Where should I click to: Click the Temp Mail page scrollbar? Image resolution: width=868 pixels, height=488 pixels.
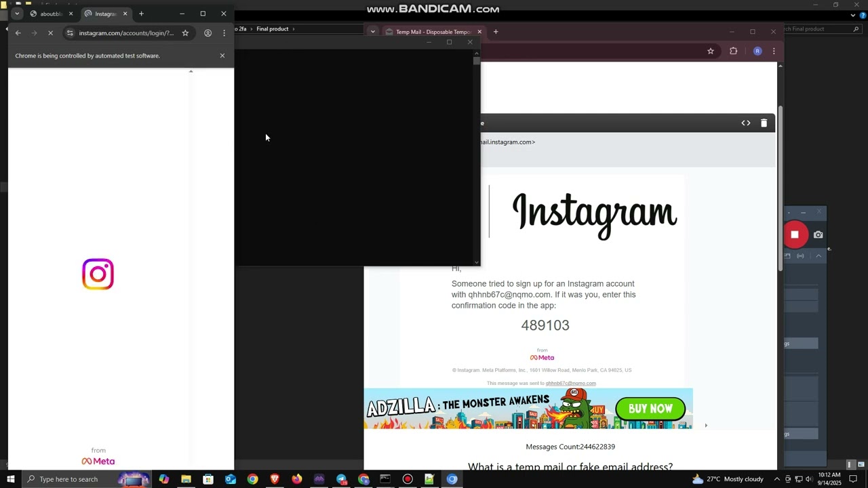[781, 190]
